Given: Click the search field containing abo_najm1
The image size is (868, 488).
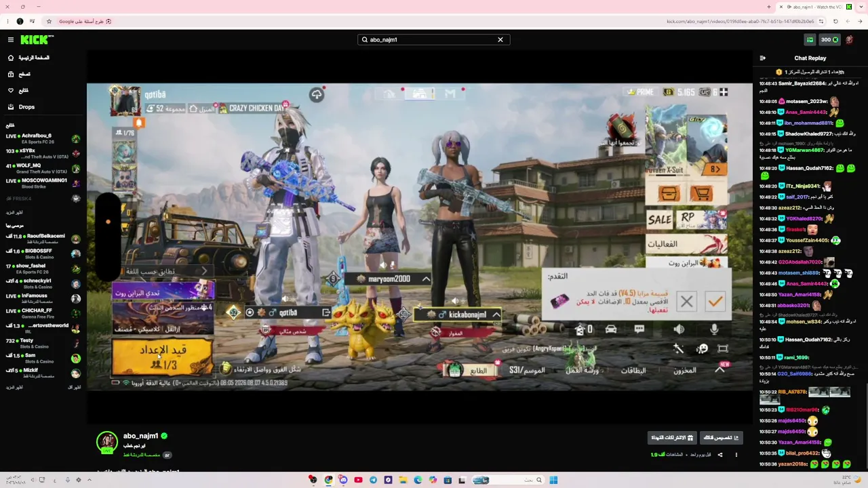Looking at the screenshot, I should [x=434, y=39].
